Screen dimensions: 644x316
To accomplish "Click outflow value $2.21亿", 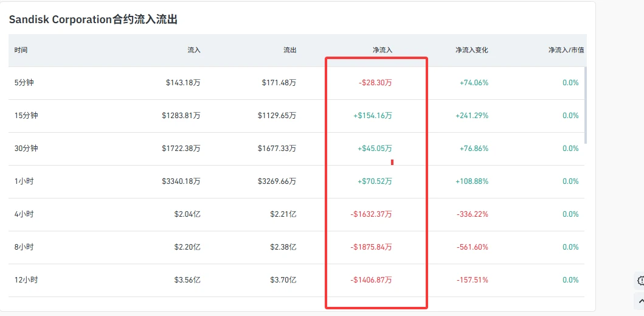I will point(283,214).
